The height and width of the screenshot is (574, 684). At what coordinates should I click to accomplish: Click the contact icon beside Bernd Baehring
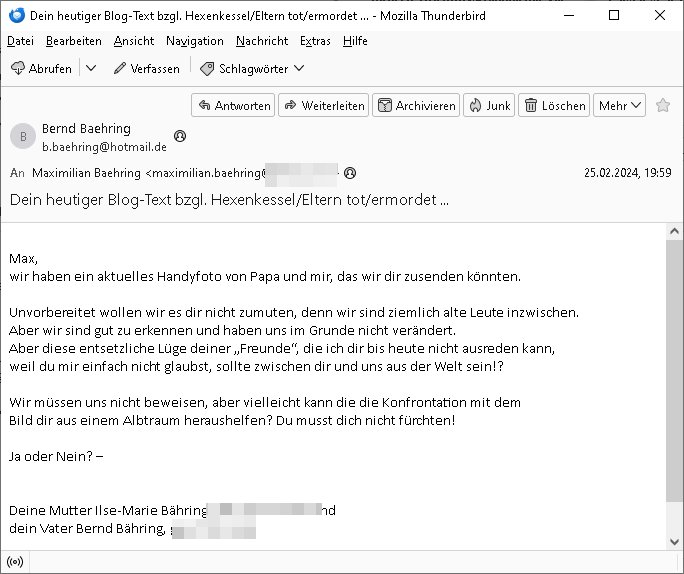(180, 135)
